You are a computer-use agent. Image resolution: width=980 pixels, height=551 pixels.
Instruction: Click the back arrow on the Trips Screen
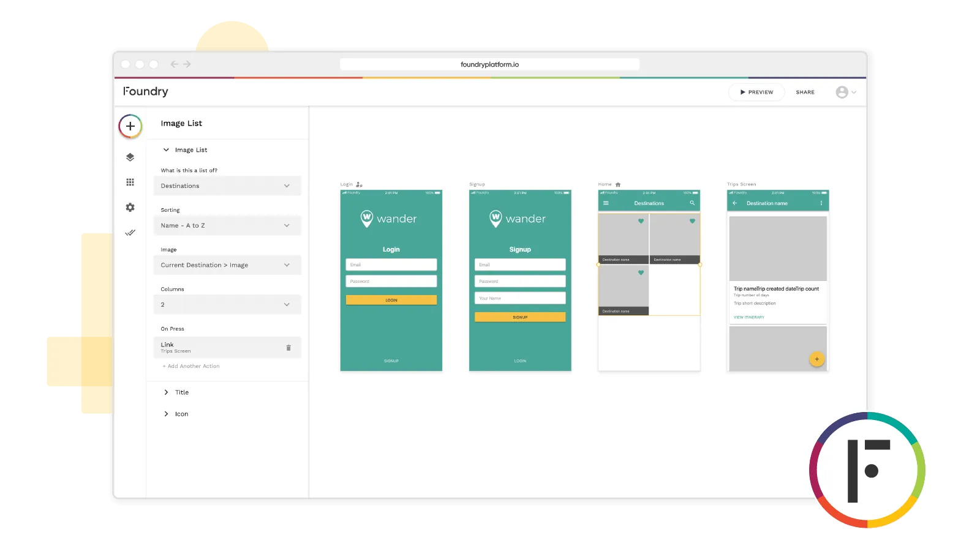(x=734, y=203)
